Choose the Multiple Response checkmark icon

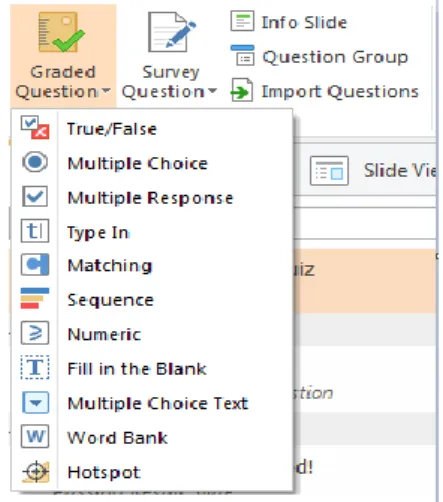pyautogui.click(x=35, y=196)
